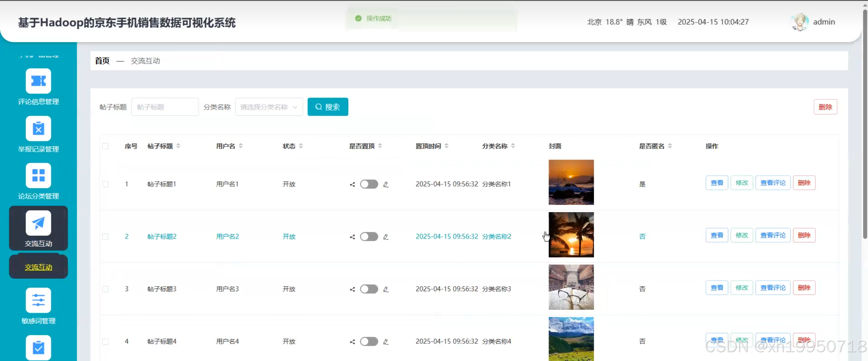Click the vertical page scrollbar

(x=865, y=125)
